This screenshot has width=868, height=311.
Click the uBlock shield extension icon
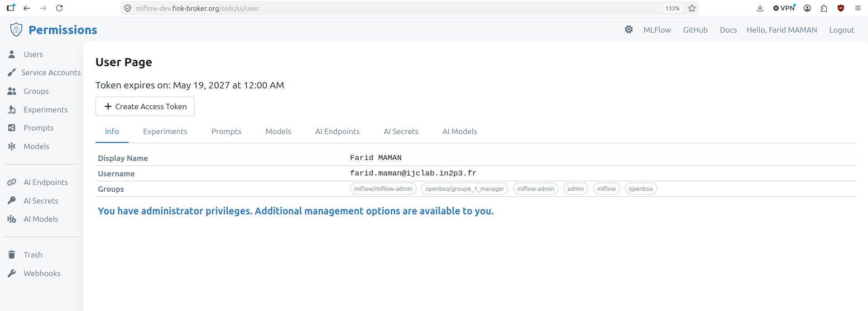[841, 8]
